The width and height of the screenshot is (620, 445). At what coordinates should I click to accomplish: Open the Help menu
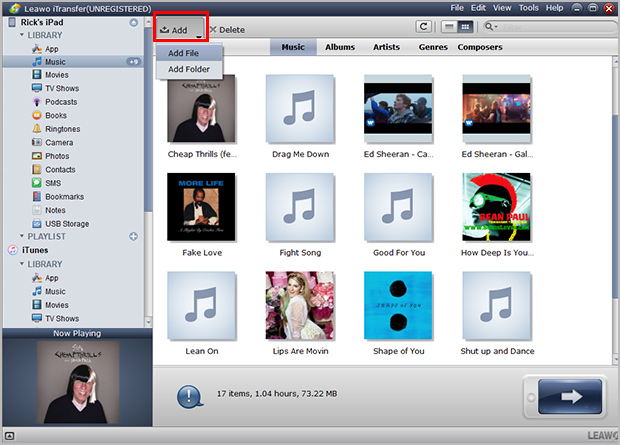(x=554, y=8)
